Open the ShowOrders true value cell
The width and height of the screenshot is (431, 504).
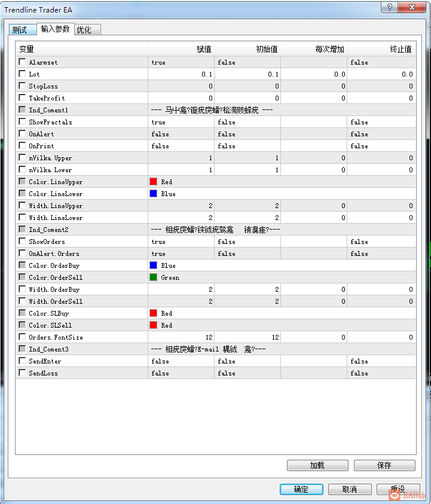coord(181,242)
